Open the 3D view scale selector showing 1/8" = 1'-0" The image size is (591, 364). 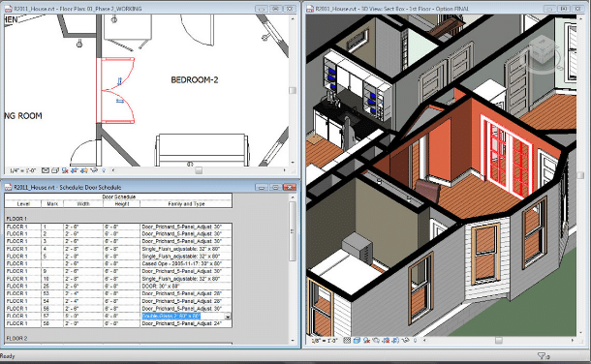[325, 341]
